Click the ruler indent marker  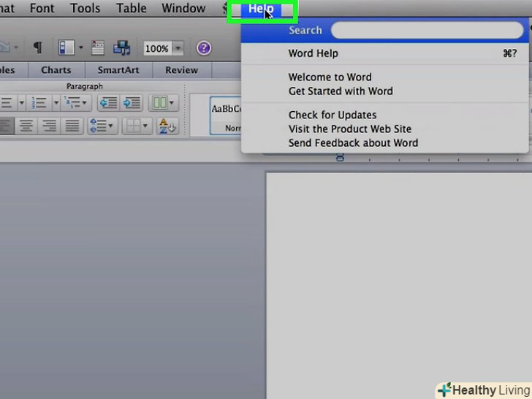point(340,157)
